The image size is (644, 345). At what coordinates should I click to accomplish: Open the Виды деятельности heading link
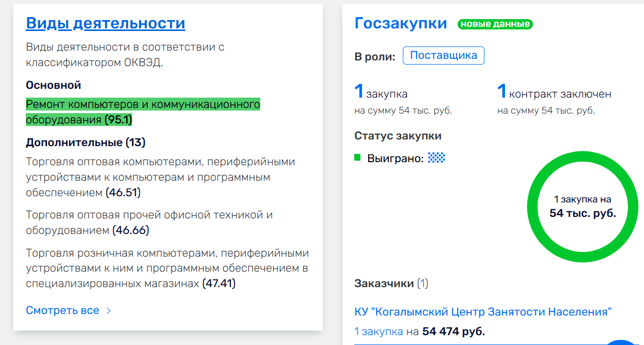pyautogui.click(x=105, y=23)
